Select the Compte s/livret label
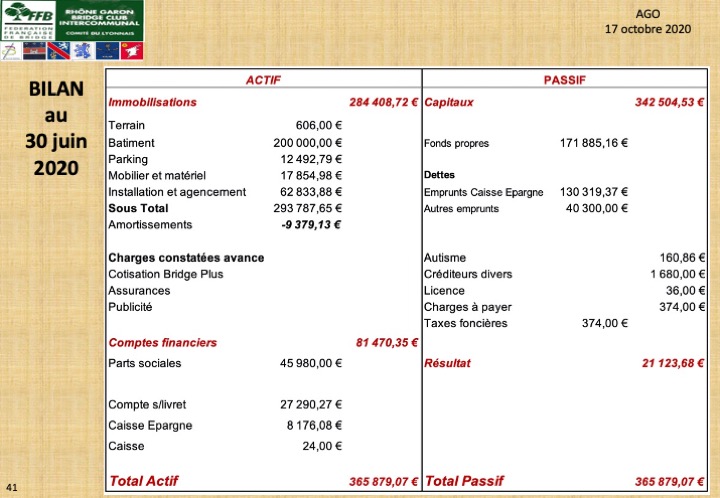 [x=147, y=404]
